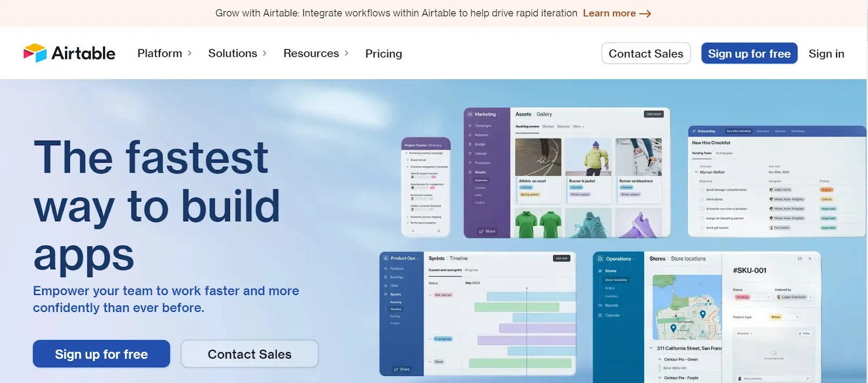This screenshot has height=383, width=868.
Task: Open the Runner on bleachers asset card
Action: tap(639, 170)
